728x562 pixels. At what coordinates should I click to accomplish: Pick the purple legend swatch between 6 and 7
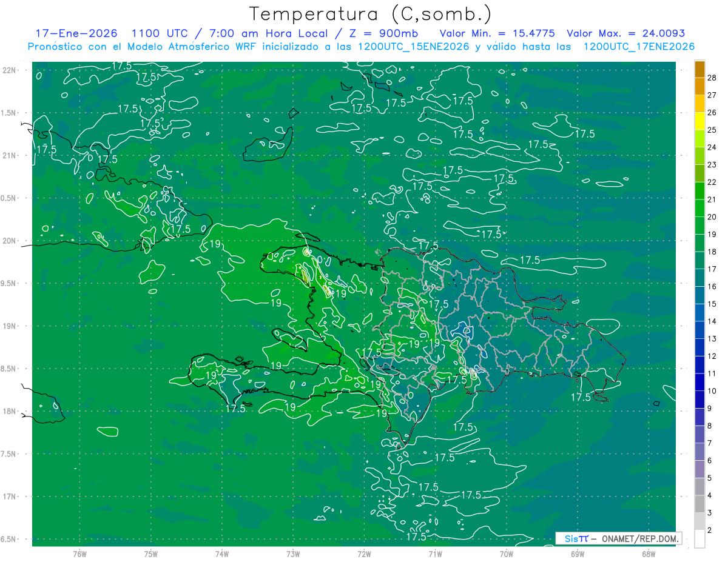tap(699, 452)
